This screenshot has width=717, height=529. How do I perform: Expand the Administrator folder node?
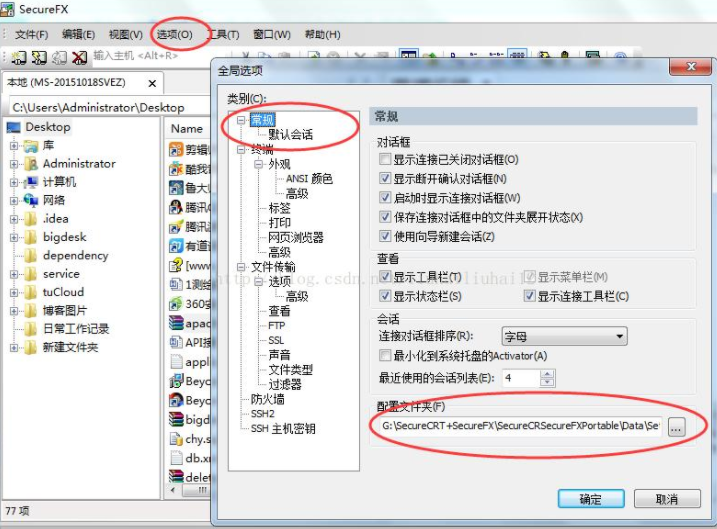(x=14, y=164)
